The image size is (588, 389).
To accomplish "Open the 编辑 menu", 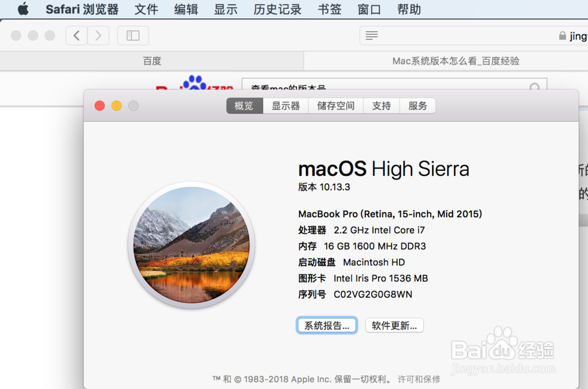I will pyautogui.click(x=186, y=9).
